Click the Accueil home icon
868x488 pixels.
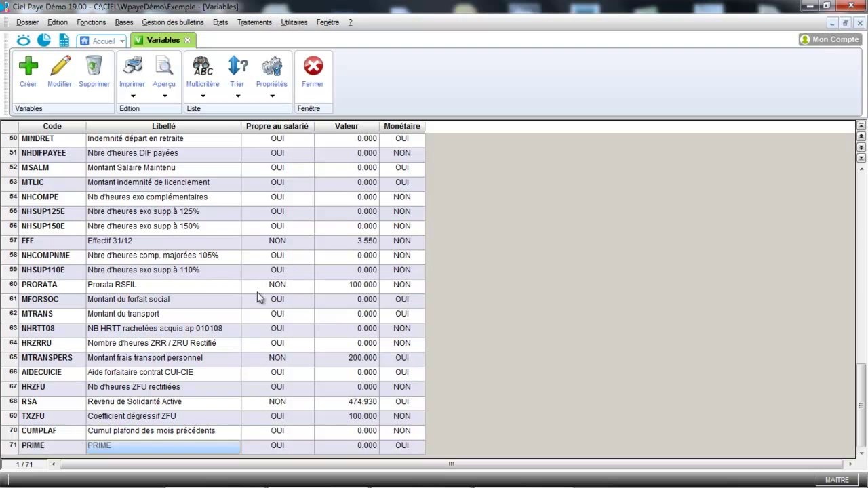tap(85, 41)
